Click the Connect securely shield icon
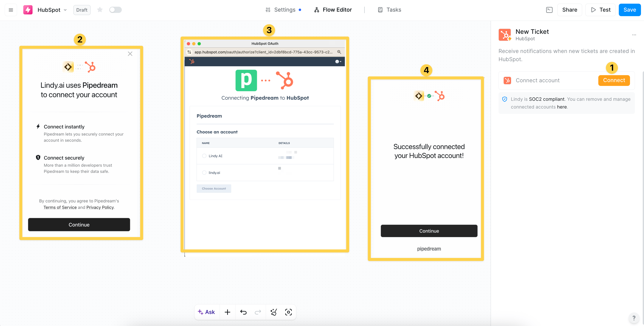Image resolution: width=644 pixels, height=326 pixels. [x=38, y=157]
